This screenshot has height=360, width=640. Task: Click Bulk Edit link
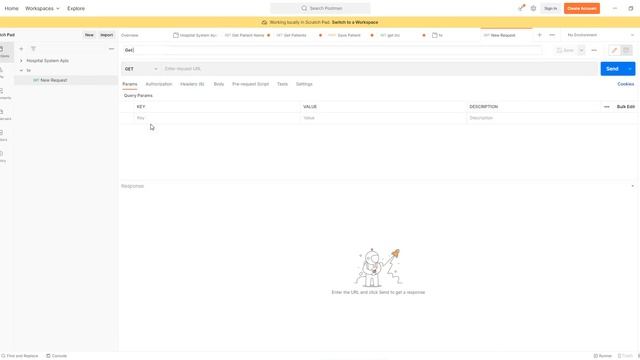(626, 107)
